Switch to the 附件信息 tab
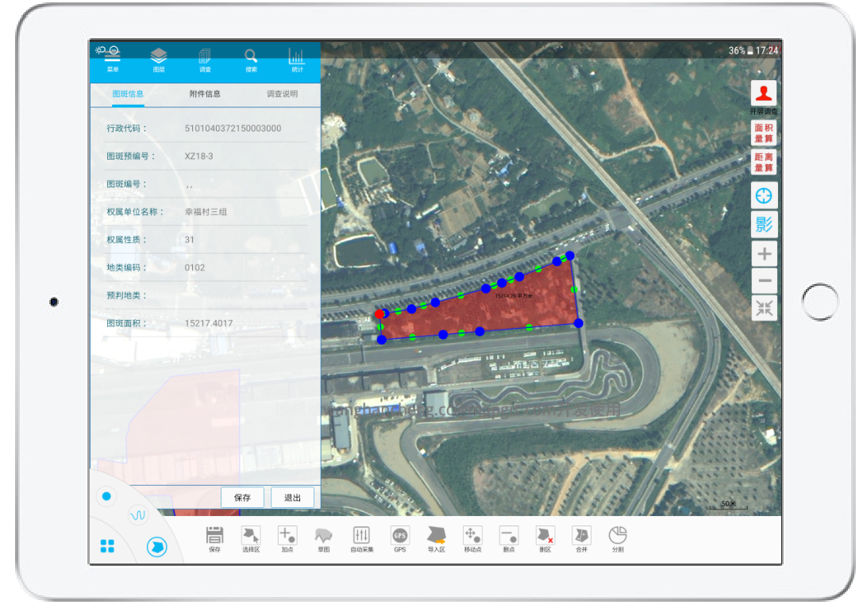Viewport: 863px width, 616px height. pyautogui.click(x=205, y=94)
